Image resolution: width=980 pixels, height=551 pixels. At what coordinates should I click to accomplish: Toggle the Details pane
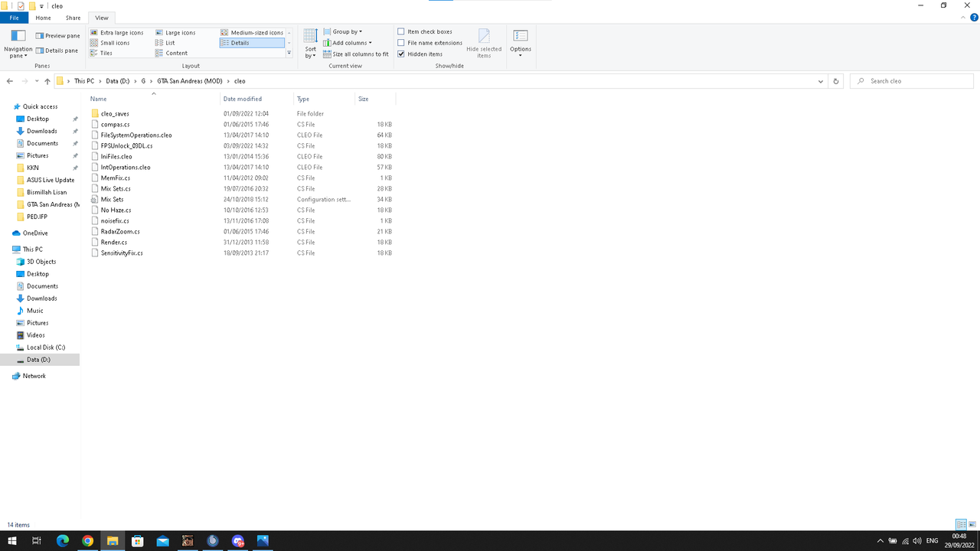point(57,51)
